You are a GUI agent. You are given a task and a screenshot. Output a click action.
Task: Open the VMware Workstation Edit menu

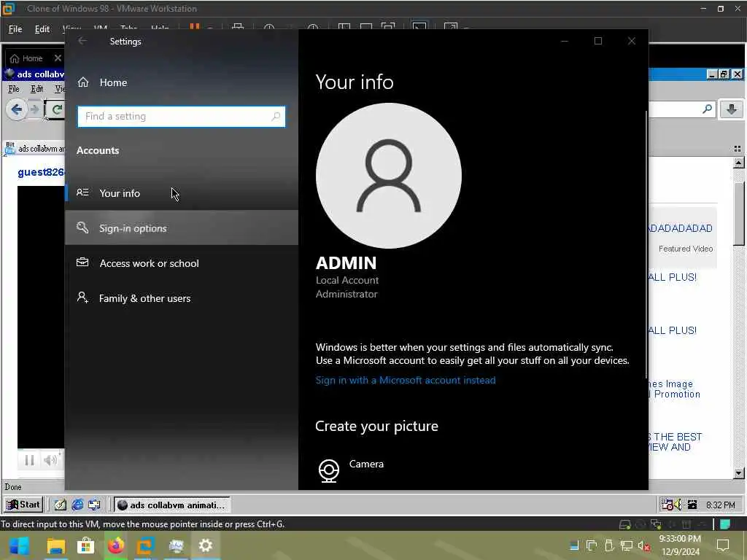pos(42,29)
